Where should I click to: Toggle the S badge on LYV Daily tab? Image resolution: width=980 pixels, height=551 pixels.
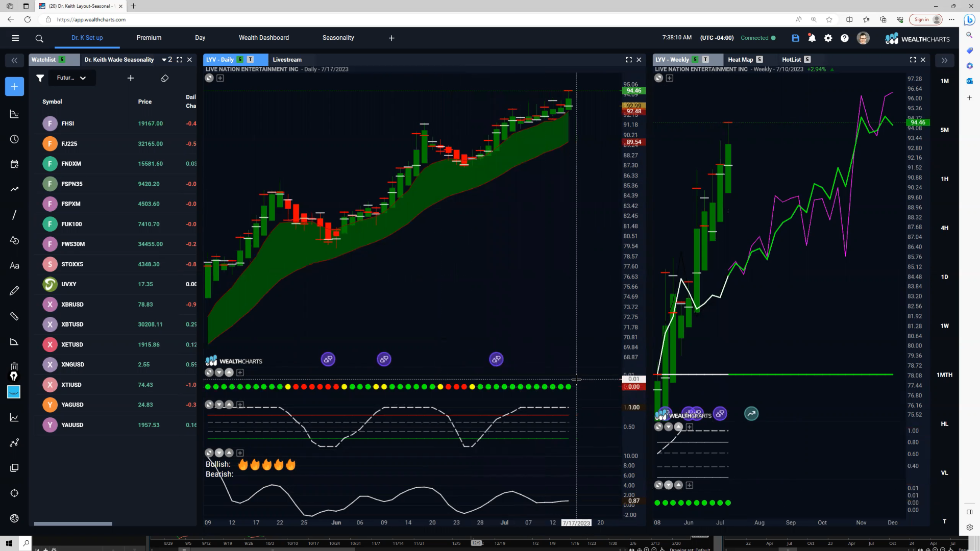[x=240, y=60]
